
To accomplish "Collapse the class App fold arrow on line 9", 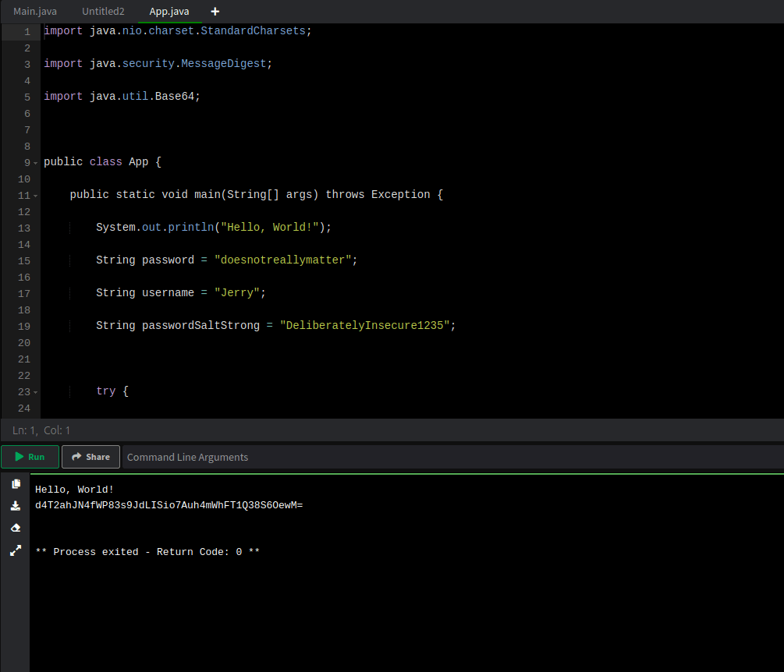I will point(36,163).
